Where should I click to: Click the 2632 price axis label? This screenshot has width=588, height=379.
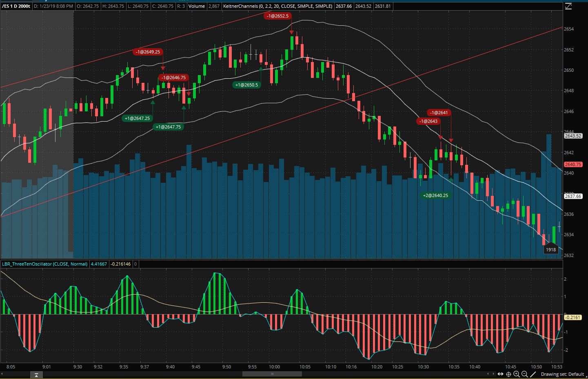point(569,255)
